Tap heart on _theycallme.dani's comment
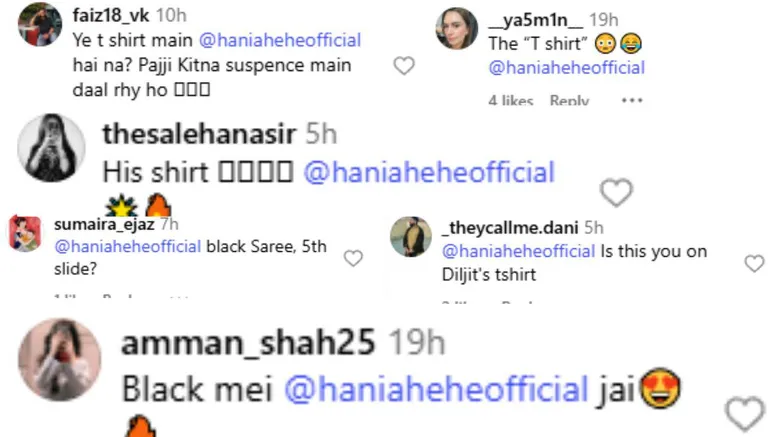This screenshot has width=777, height=437. point(755,264)
